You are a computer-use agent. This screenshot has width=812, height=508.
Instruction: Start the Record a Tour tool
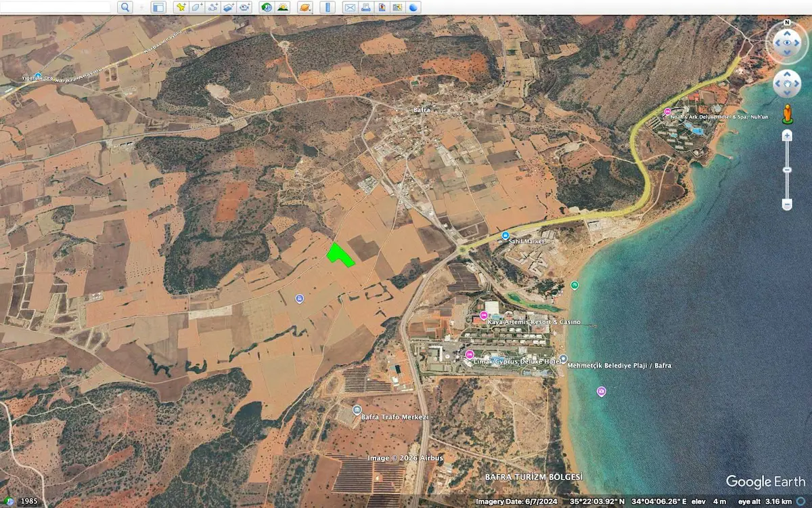(x=245, y=7)
